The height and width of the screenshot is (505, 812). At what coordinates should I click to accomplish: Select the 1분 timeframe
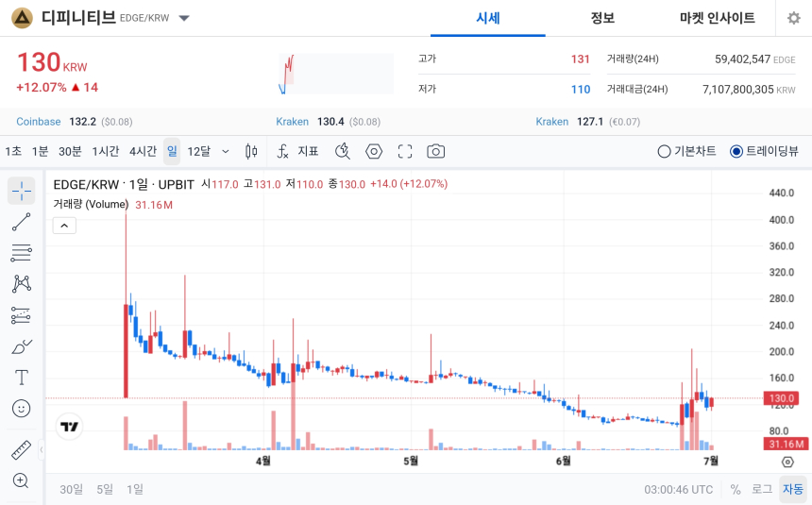coord(40,151)
